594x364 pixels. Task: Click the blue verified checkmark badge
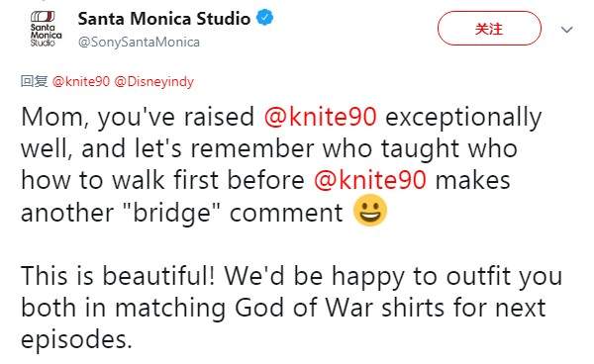pyautogui.click(x=265, y=18)
